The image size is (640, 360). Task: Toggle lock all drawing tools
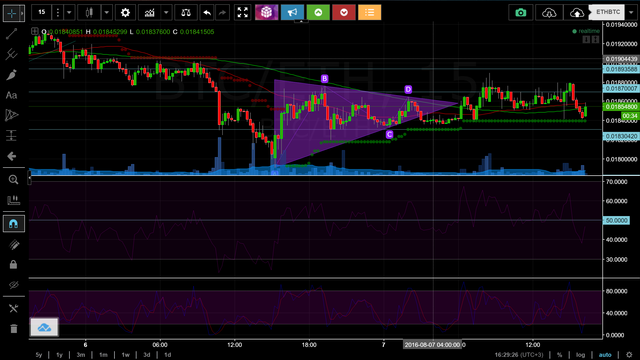click(x=13, y=264)
